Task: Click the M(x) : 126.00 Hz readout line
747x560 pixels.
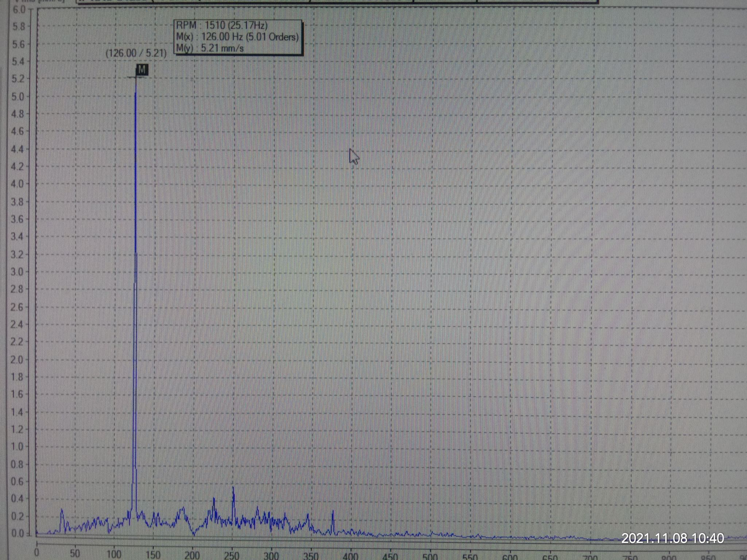Action: pos(237,36)
